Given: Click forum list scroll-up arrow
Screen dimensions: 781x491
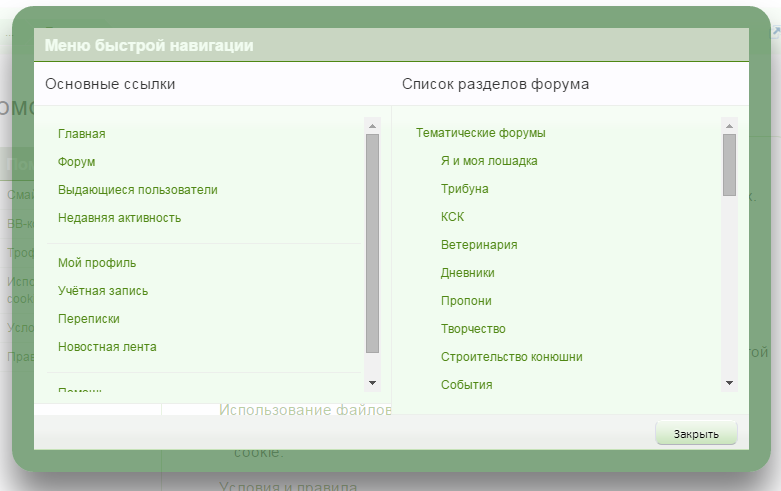Looking at the screenshot, I should (x=729, y=126).
